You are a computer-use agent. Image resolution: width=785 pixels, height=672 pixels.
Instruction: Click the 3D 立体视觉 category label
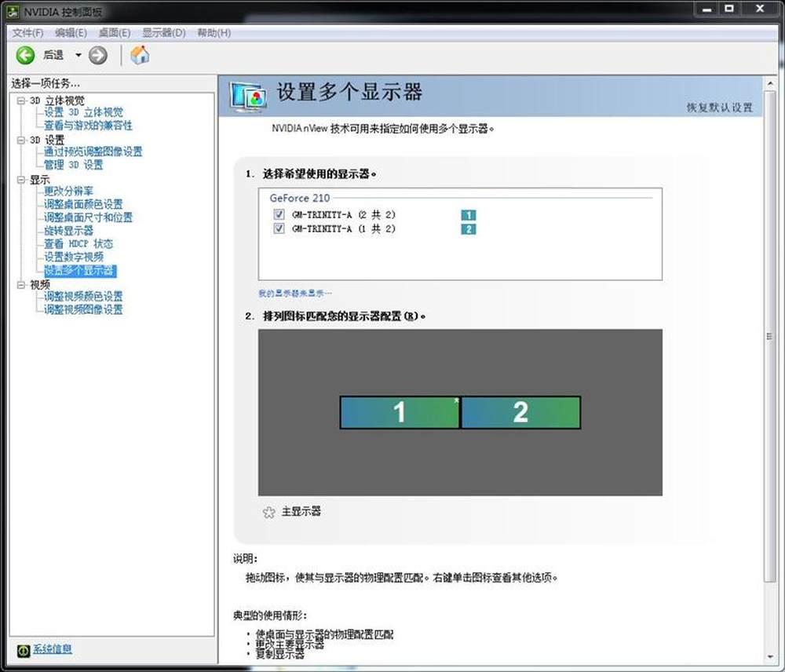coord(57,100)
